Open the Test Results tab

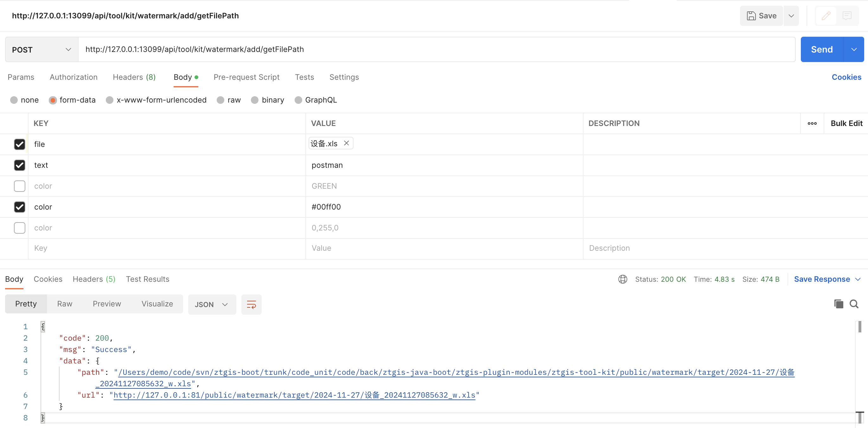click(x=147, y=279)
